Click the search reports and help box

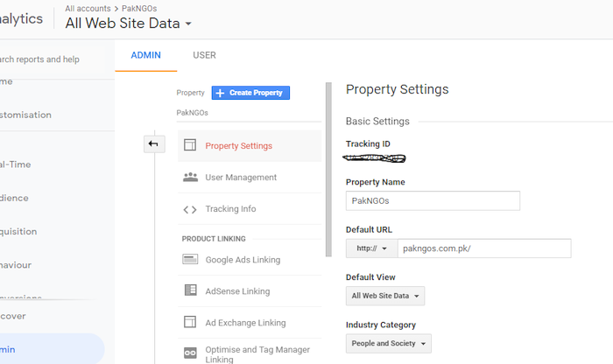52,59
